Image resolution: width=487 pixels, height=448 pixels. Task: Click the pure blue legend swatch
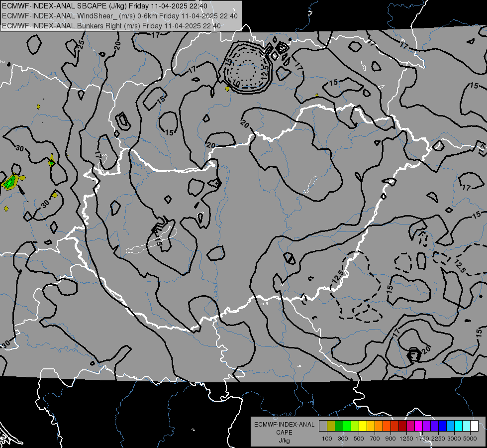click(443, 426)
